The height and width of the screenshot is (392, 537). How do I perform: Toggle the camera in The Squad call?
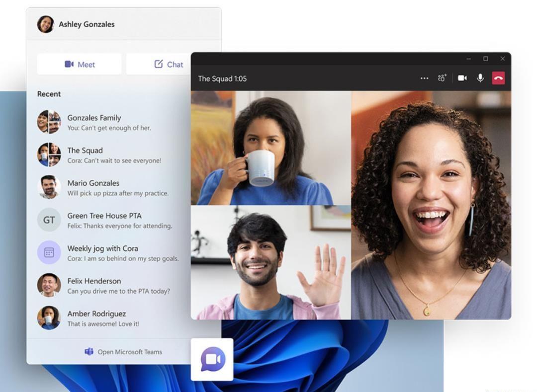(x=462, y=78)
